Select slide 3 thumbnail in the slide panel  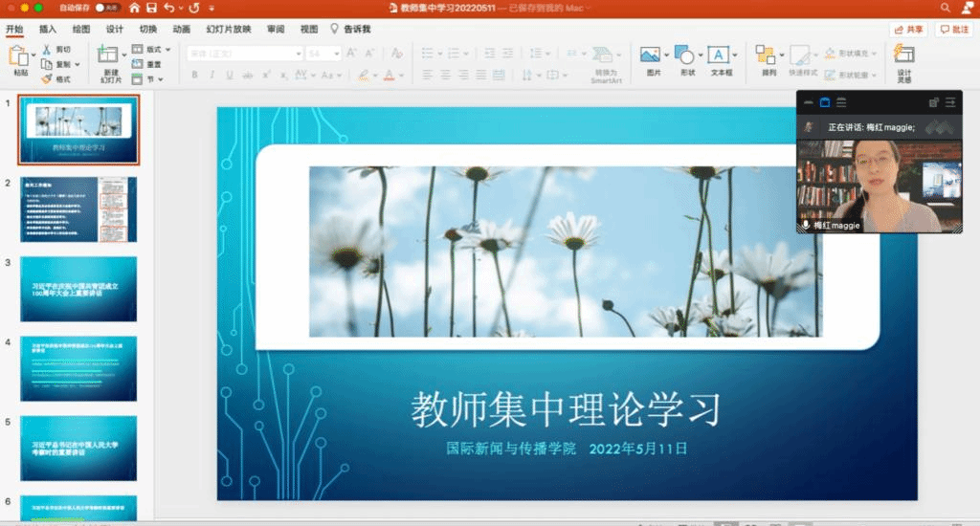78,289
